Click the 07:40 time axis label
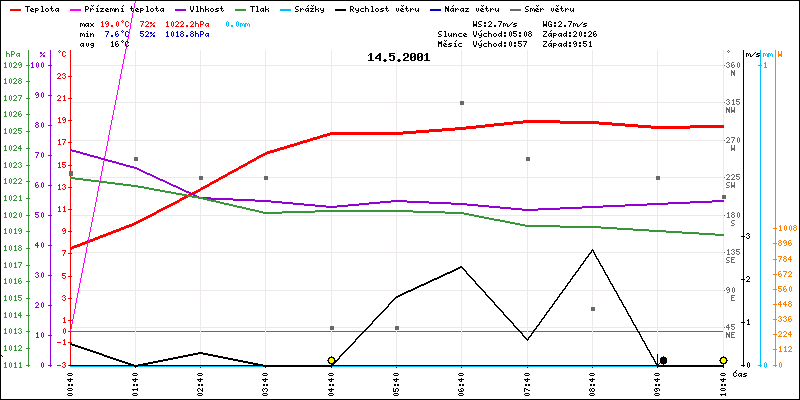This screenshot has width=800, height=400. click(x=527, y=382)
